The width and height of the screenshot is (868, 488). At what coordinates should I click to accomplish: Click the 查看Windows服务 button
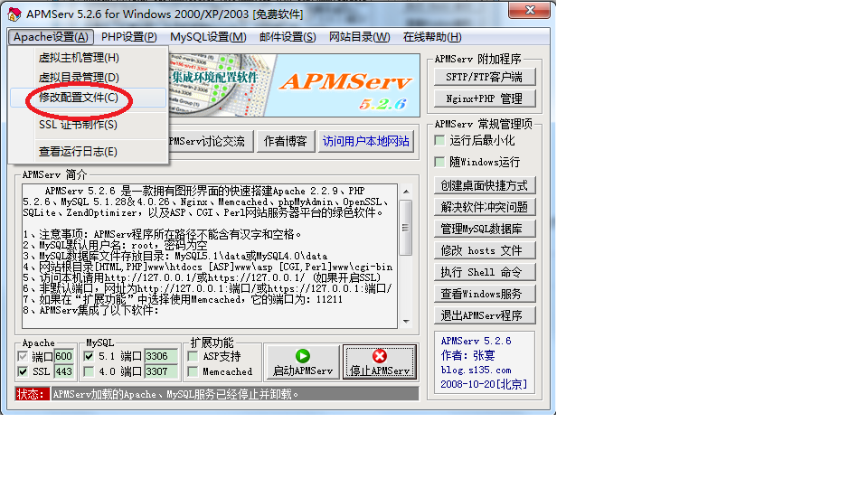tap(485, 294)
